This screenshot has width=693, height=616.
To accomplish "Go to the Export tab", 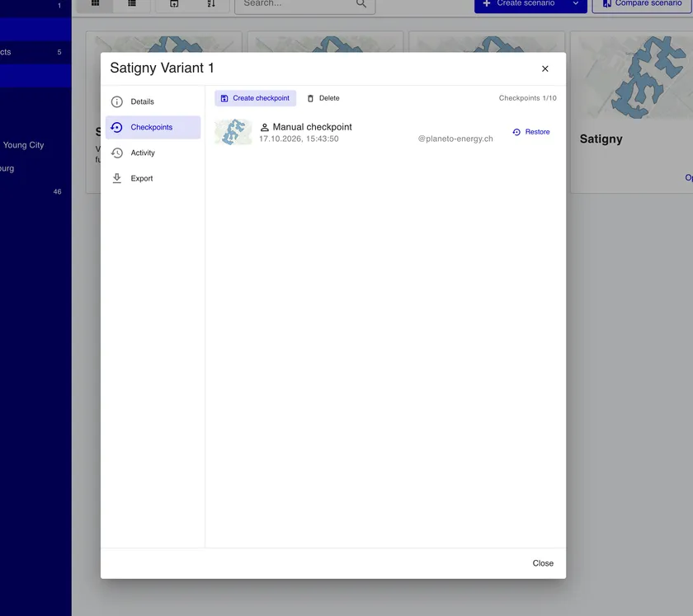I will [x=153, y=178].
